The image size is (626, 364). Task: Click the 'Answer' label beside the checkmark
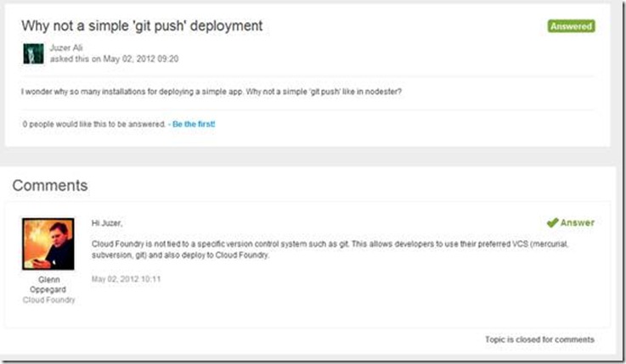pos(578,222)
